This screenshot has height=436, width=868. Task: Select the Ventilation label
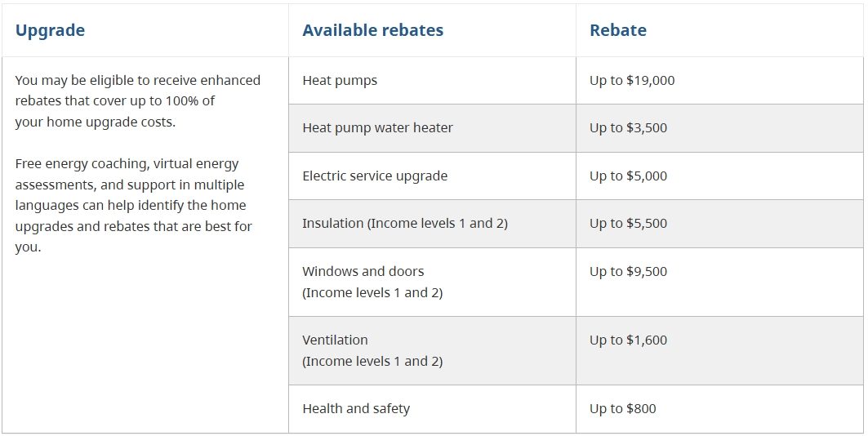click(335, 340)
